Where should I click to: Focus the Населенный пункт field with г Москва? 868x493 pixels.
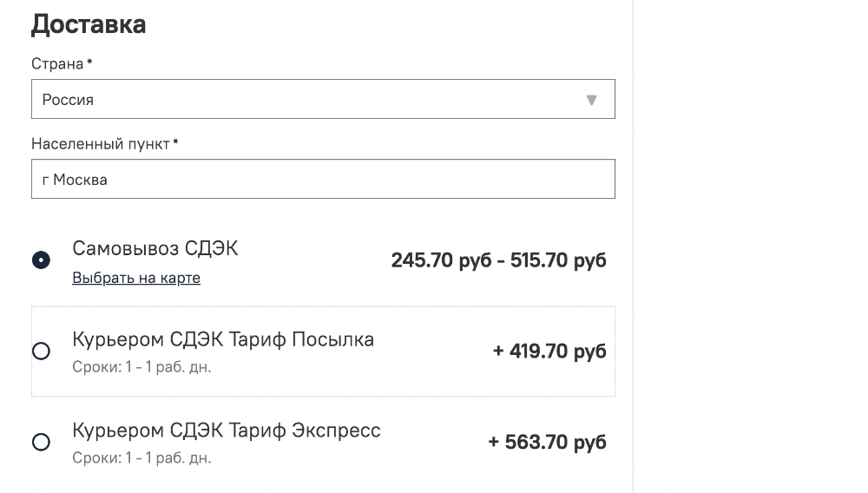click(323, 180)
